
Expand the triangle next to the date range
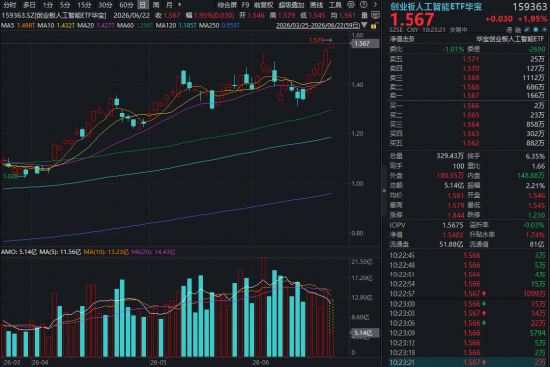(364, 25)
